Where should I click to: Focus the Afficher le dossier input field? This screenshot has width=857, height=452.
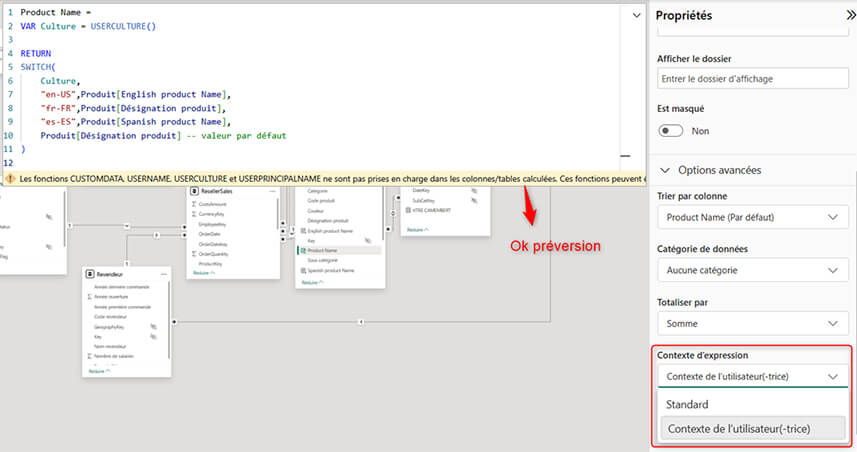pyautogui.click(x=753, y=79)
